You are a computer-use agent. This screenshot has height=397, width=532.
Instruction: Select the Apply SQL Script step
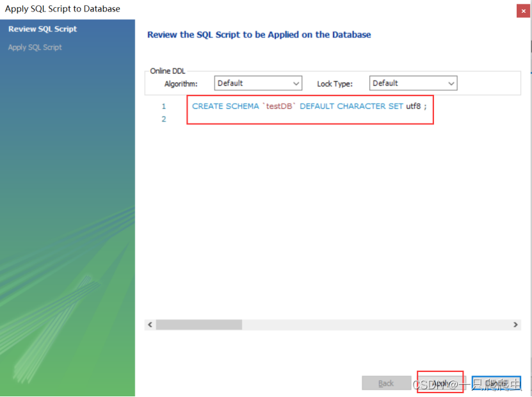tap(35, 47)
